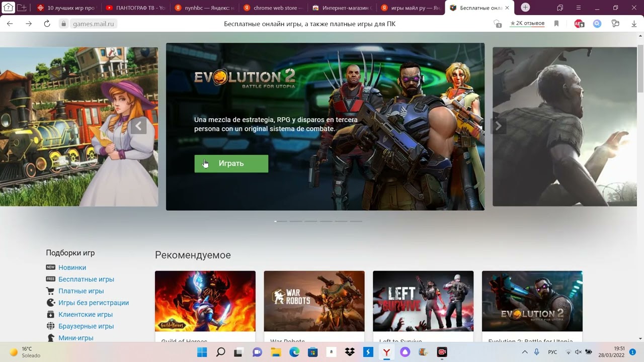Reload the page with the refresh icon
This screenshot has height=362, width=644.
(47, 24)
